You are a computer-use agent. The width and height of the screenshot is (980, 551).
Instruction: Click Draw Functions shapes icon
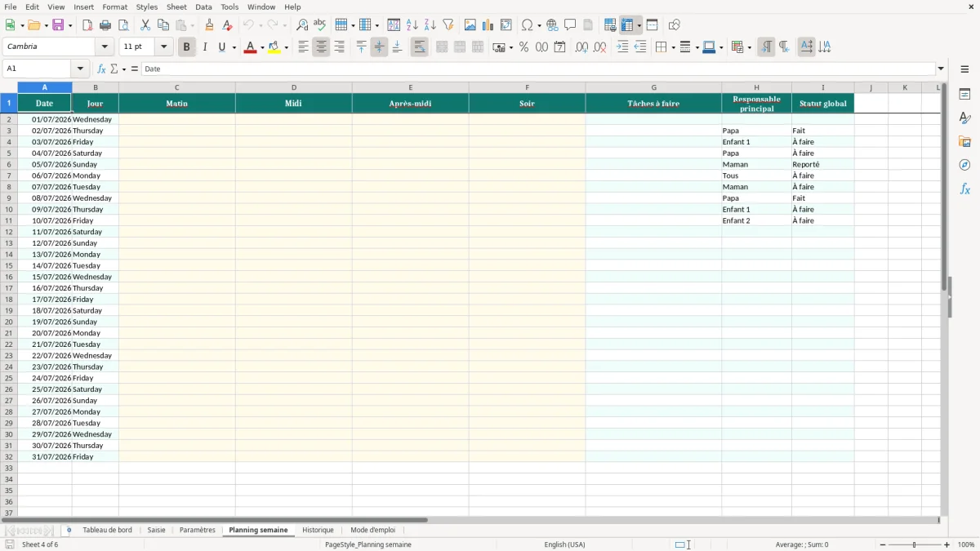coord(675,25)
